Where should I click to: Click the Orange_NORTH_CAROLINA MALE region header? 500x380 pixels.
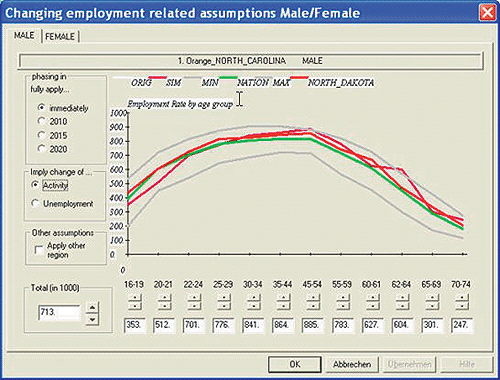250,61
